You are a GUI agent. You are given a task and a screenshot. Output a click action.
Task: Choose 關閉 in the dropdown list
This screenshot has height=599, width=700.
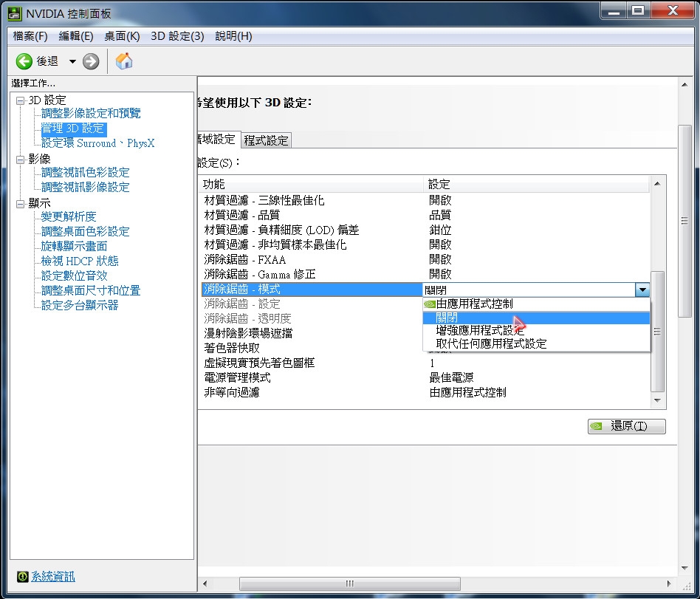coord(536,318)
